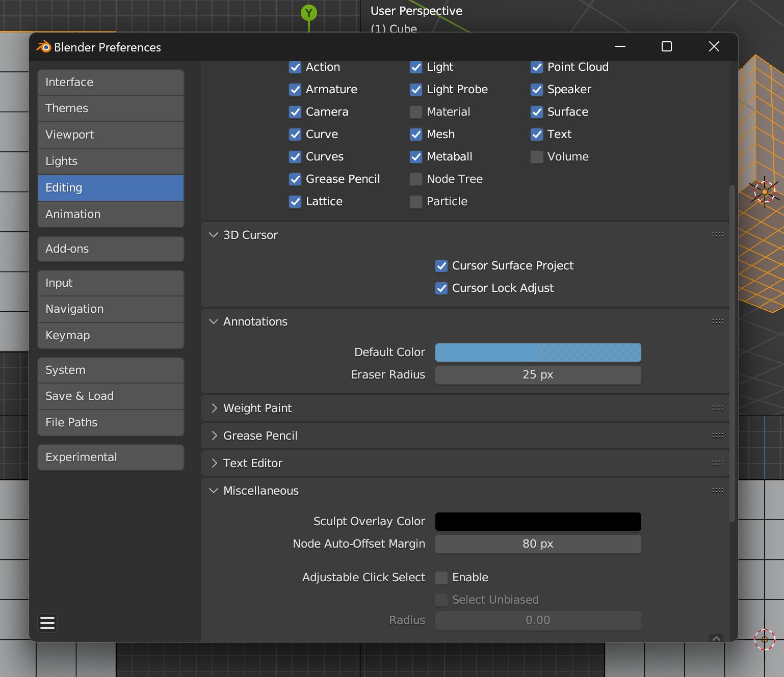Show the Experimental preferences section
784x677 pixels.
point(111,457)
